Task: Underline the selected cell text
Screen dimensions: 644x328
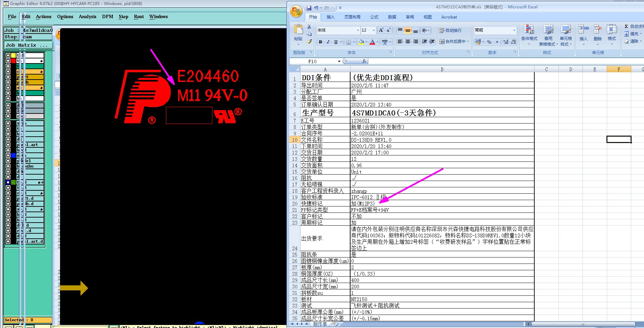Action: click(x=336, y=42)
